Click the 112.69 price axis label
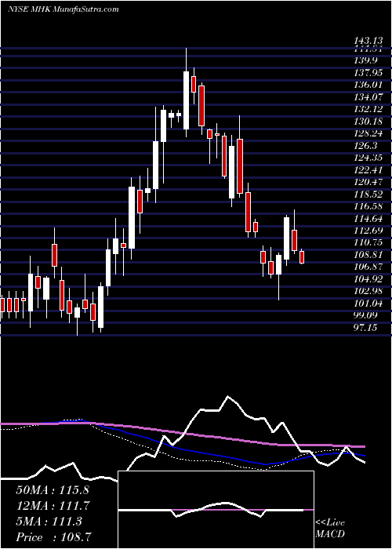 tap(369, 231)
